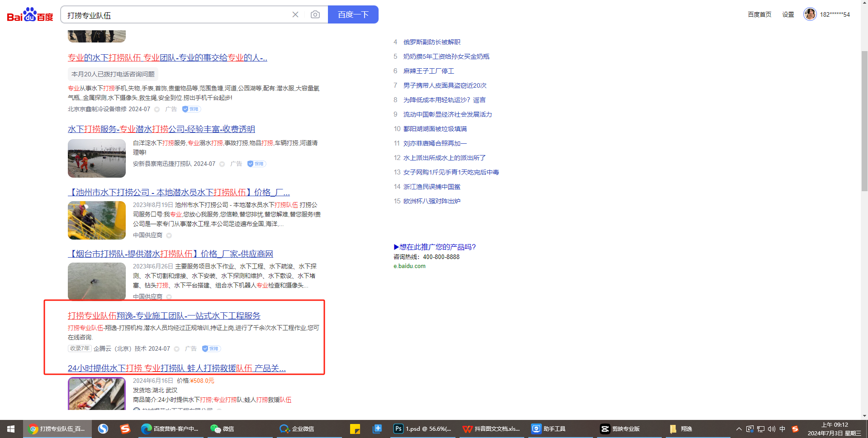The width and height of the screenshot is (868, 438).
Task: Open the 打捞专业队伍翔逸 ad result link
Action: (164, 316)
